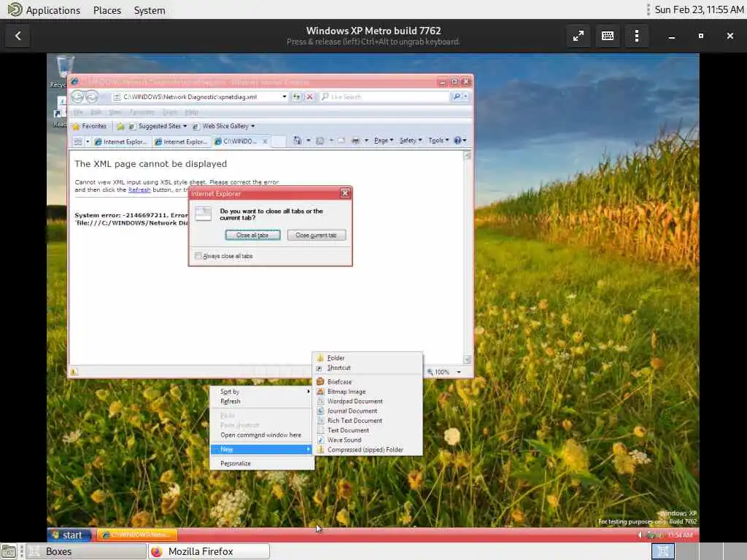Image resolution: width=747 pixels, height=560 pixels.
Task: Choose Open command window here
Action: click(x=262, y=435)
